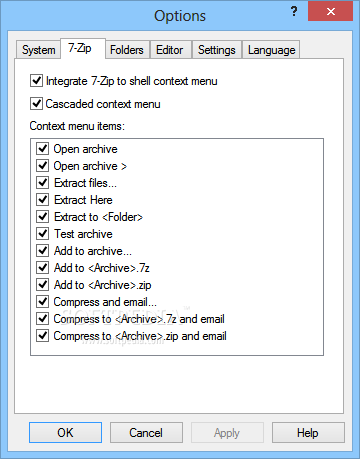The image size is (360, 459).
Task: Confirm with the OK button
Action: click(65, 433)
